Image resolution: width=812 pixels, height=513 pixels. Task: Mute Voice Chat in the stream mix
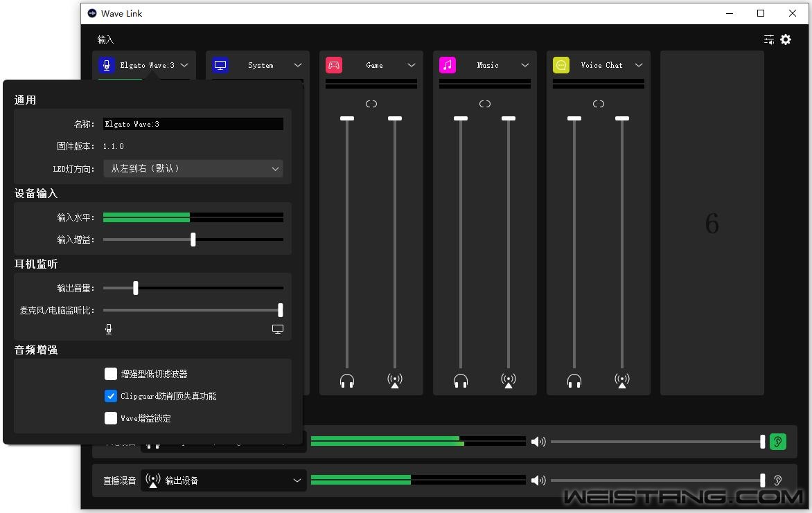coord(622,381)
